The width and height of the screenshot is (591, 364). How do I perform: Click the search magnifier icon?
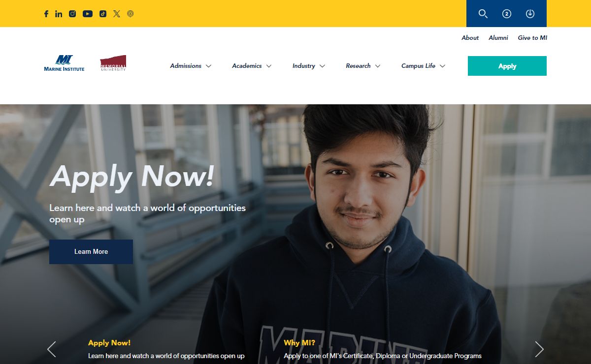pos(483,14)
